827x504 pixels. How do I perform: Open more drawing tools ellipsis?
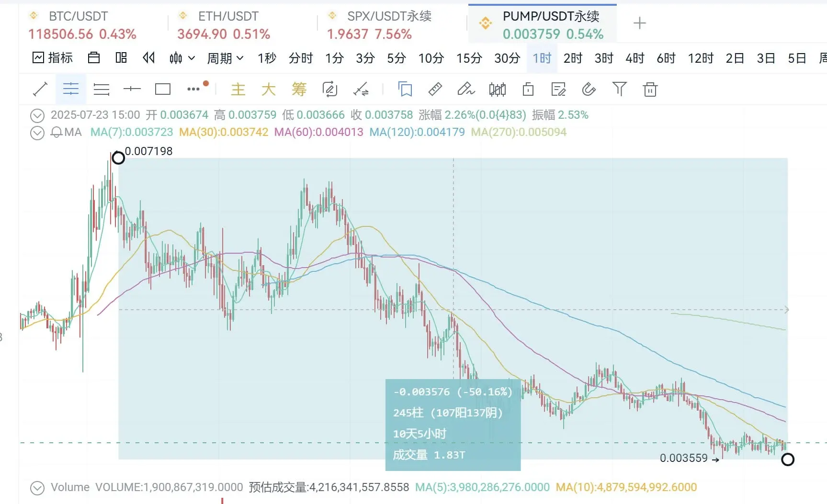pyautogui.click(x=193, y=89)
